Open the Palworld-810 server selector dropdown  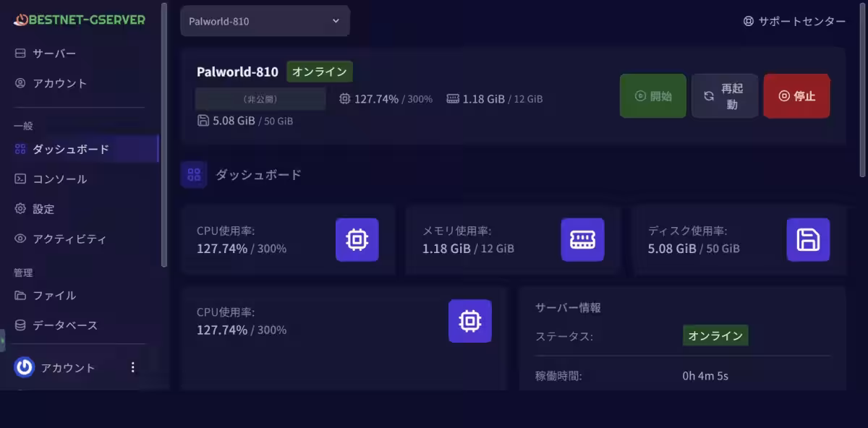point(265,21)
